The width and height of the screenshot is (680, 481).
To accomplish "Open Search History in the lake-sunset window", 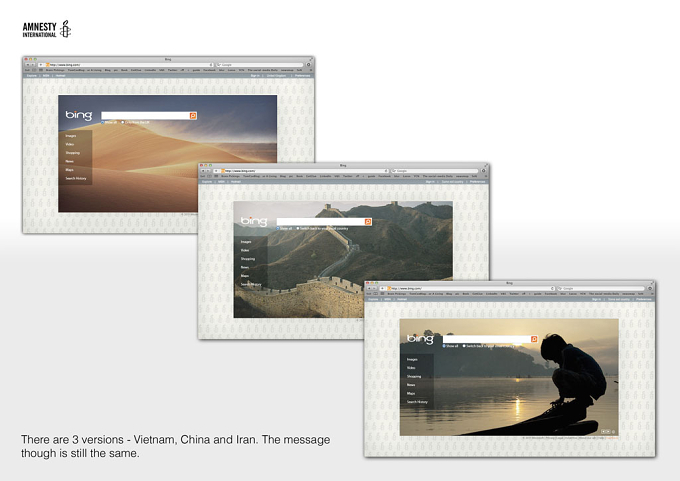I will coord(417,402).
